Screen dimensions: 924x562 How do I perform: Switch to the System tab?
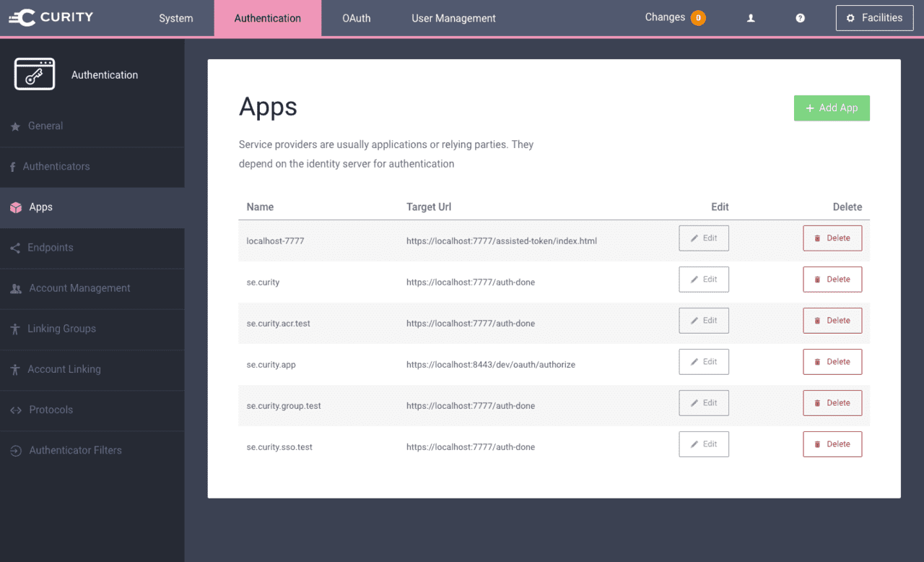[x=176, y=18]
